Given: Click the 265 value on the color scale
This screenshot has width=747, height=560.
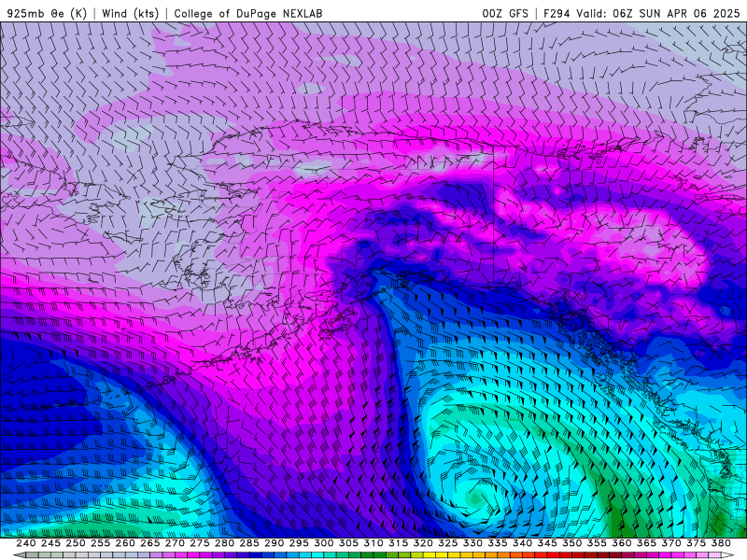Looking at the screenshot, I should 149,543.
